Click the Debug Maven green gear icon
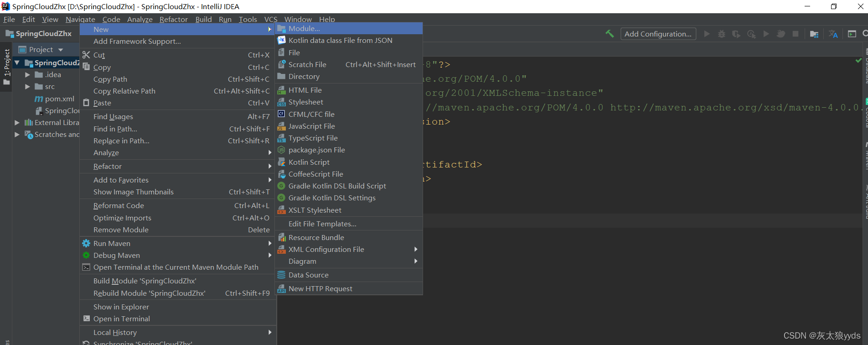The width and height of the screenshot is (868, 345). pyautogui.click(x=86, y=255)
